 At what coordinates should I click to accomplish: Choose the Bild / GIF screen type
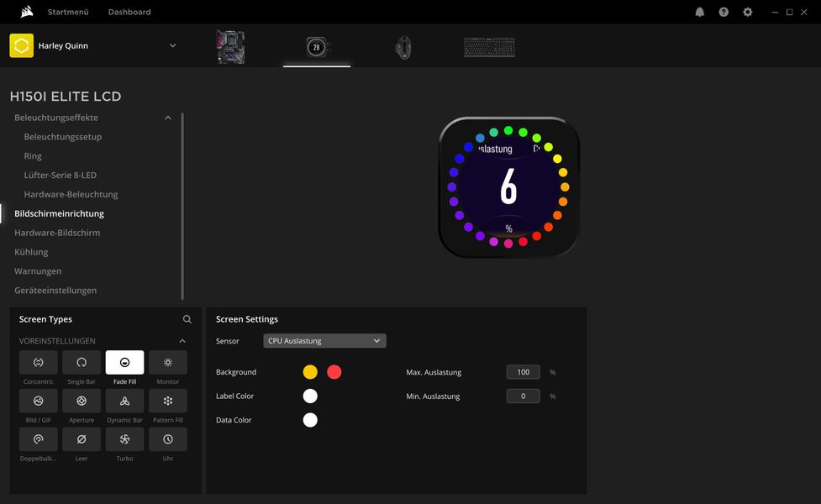(38, 401)
